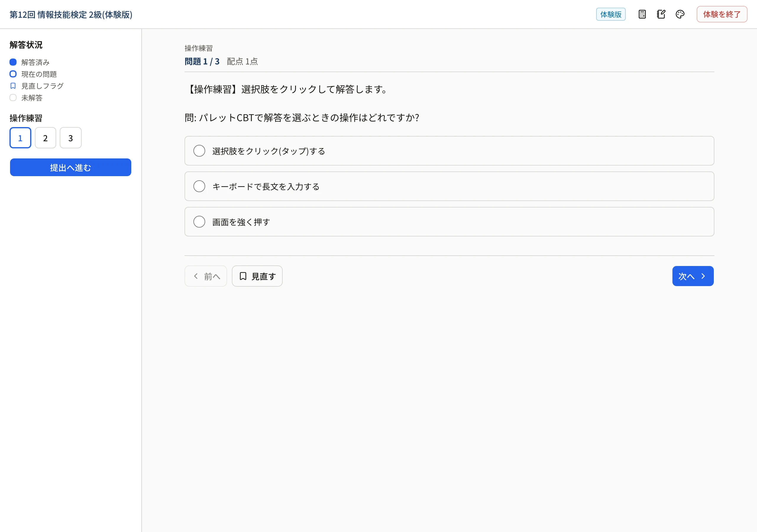
Task: Click 提出へ進む button
Action: coord(71,168)
